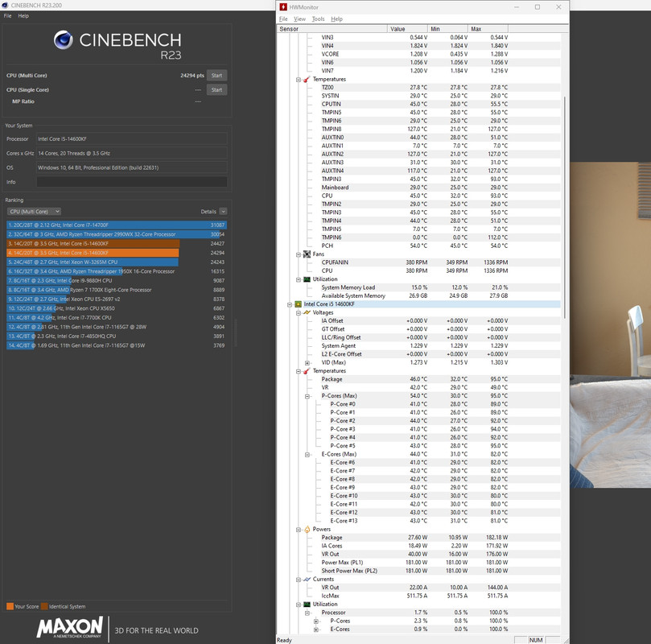Open the Help menu in Cinebench
651x644 pixels.
23,16
